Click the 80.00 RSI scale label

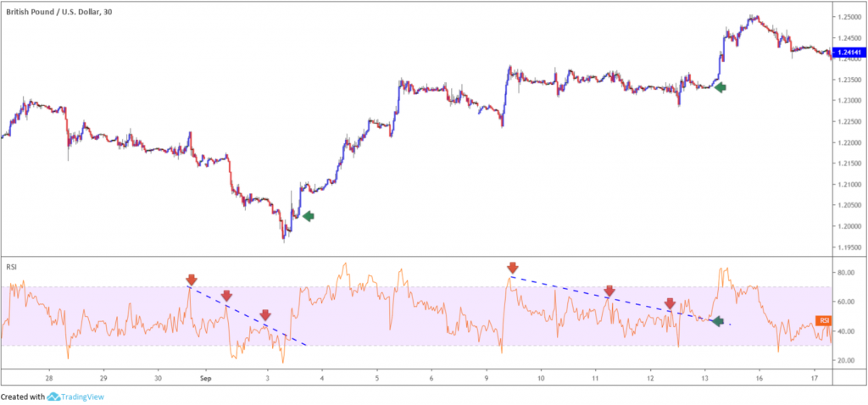click(847, 273)
